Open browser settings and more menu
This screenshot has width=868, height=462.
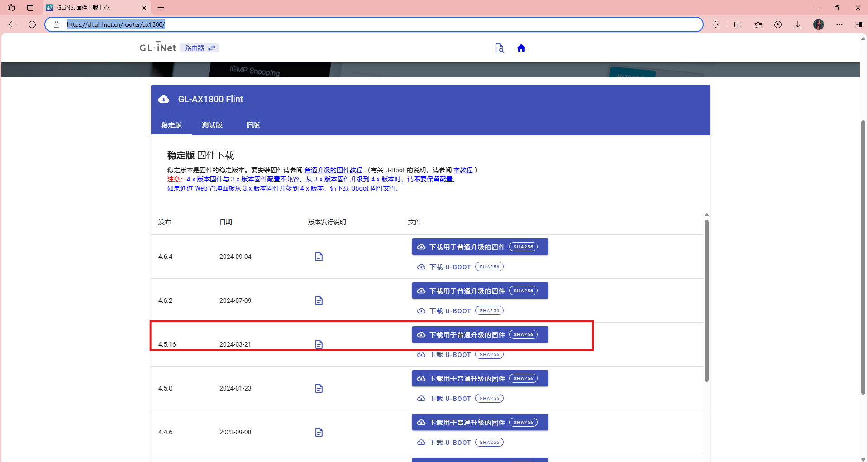[839, 24]
